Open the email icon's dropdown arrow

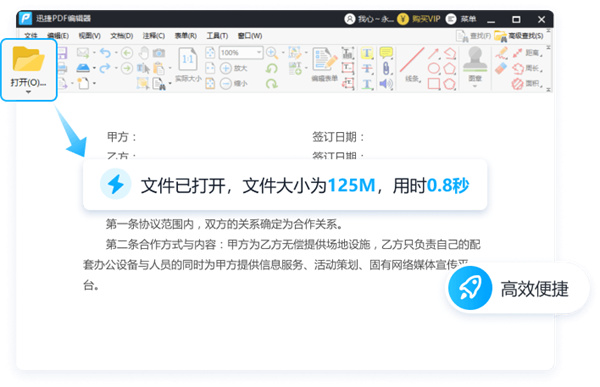pyautogui.click(x=94, y=53)
